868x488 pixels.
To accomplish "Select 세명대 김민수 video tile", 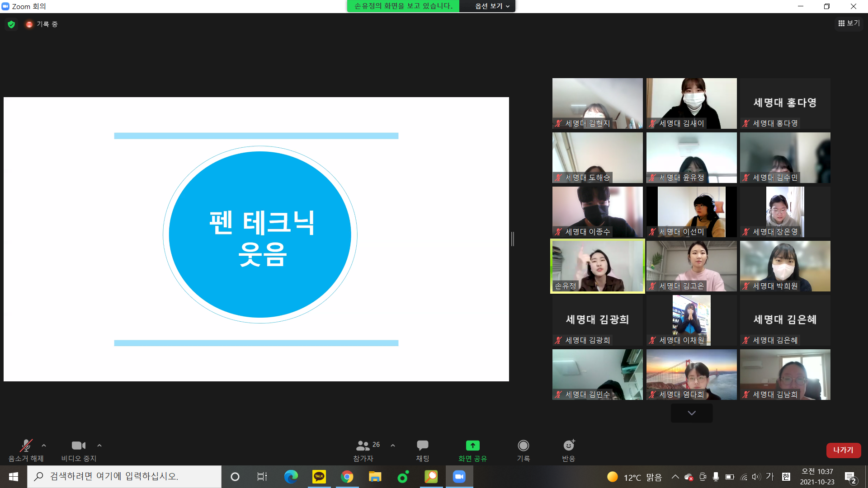I will click(x=597, y=375).
